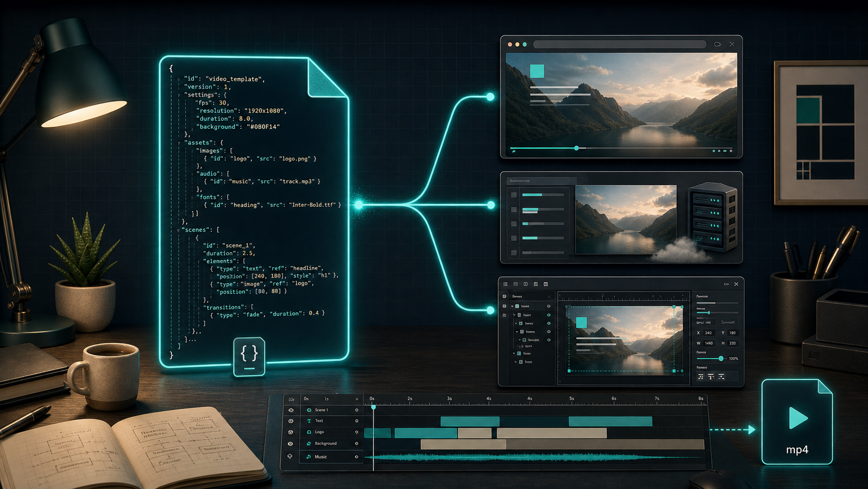Click the landscape thumbnail in the render queue
868x489 pixels.
pyautogui.click(x=626, y=219)
